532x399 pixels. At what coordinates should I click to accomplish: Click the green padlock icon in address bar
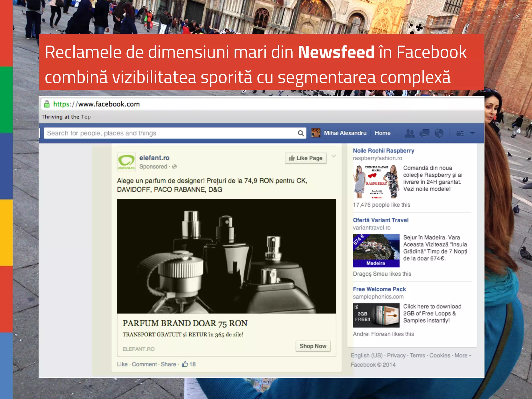47,104
